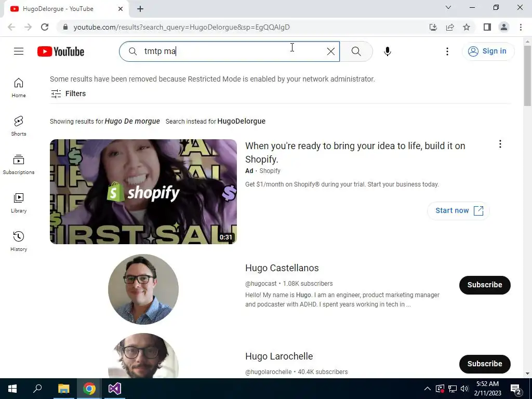Open the Chrome profile icon
Image resolution: width=532 pixels, height=399 pixels.
tap(504, 27)
